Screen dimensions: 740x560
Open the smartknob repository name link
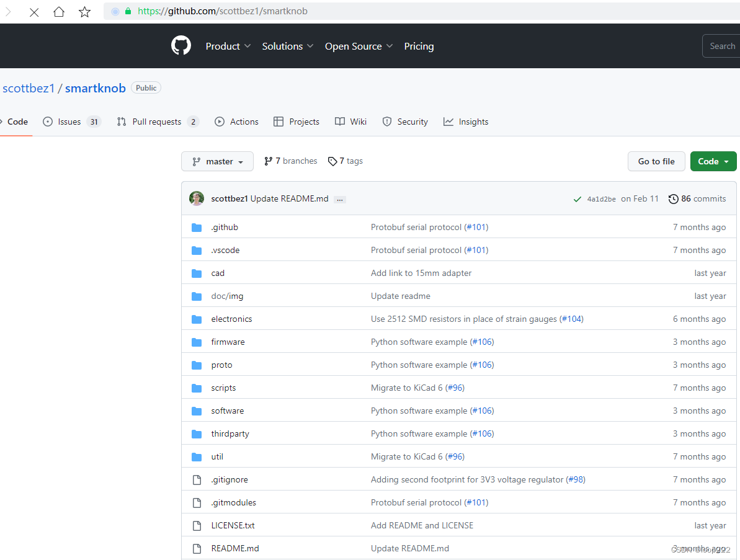pyautogui.click(x=96, y=88)
